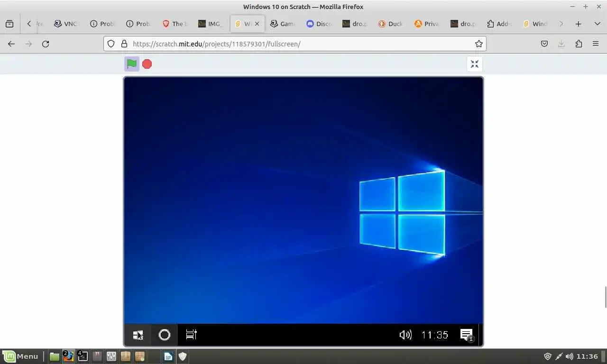The image size is (607, 364).
Task: Open the Firefox hamburger application menu
Action: [x=596, y=44]
